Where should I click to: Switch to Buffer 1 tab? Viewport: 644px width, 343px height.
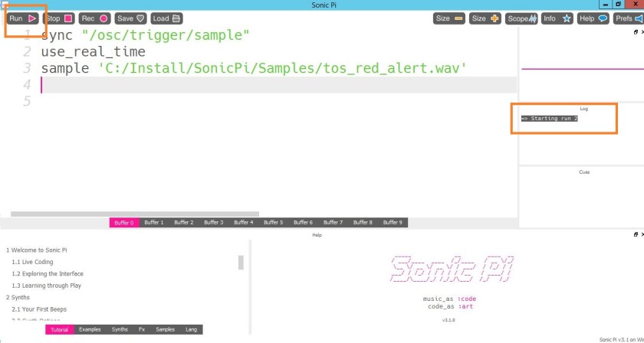153,223
